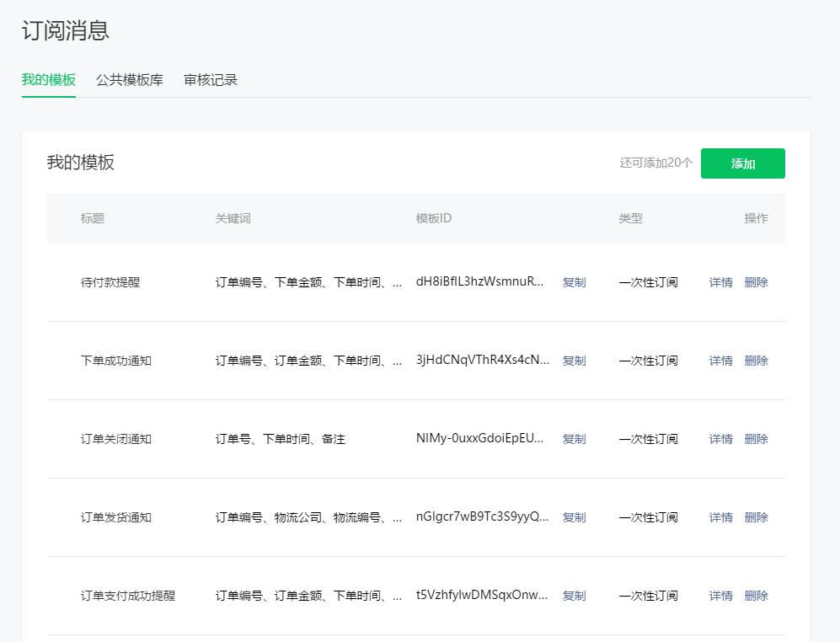Screen dimensions: 840x642
Task: Click the green 添加 button
Action: (x=742, y=163)
